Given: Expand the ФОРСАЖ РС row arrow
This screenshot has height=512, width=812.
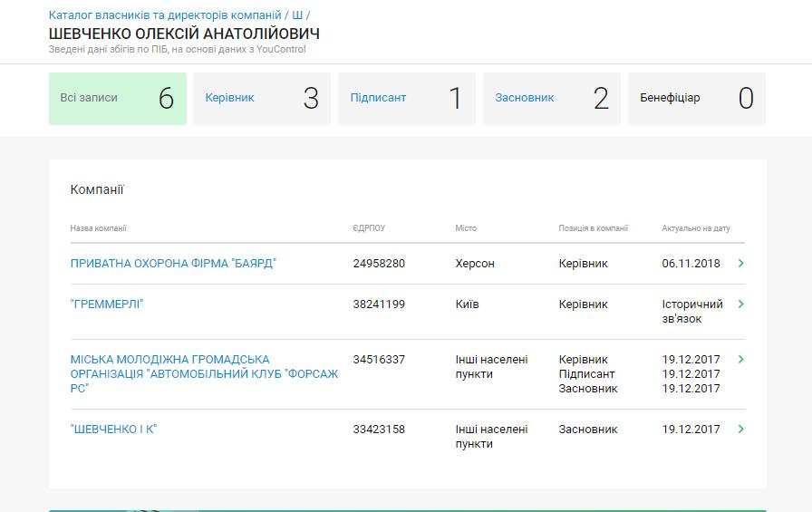Looking at the screenshot, I should click(740, 360).
